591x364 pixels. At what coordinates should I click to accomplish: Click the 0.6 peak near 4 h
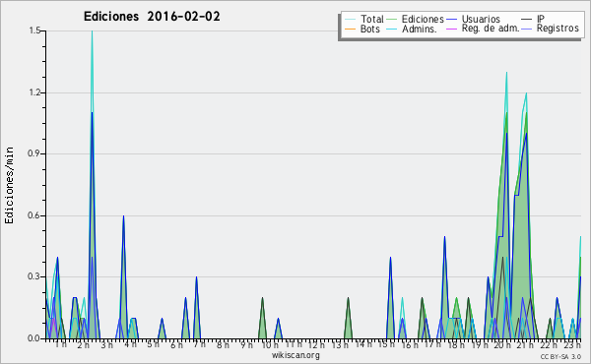pos(123,216)
